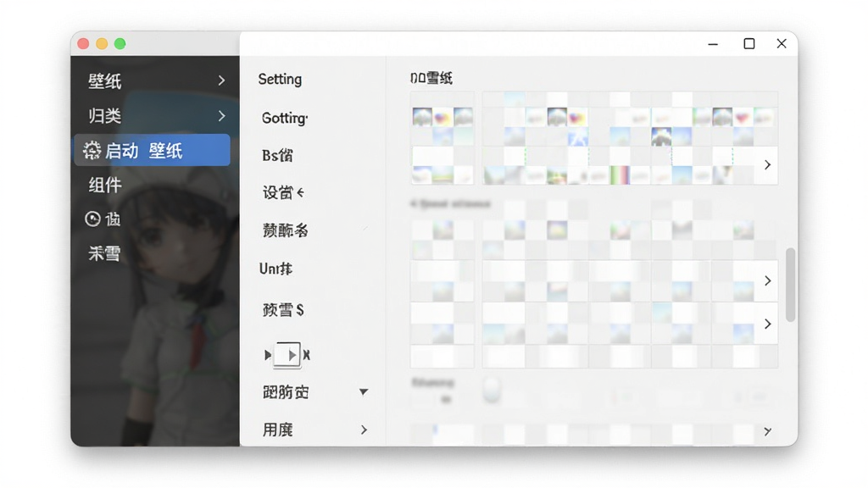Click the green macOS-style zoom dot
The width and height of the screenshot is (868, 488).
[120, 44]
